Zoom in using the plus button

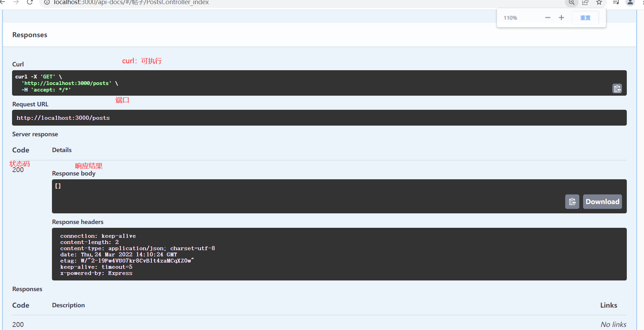[x=561, y=18]
